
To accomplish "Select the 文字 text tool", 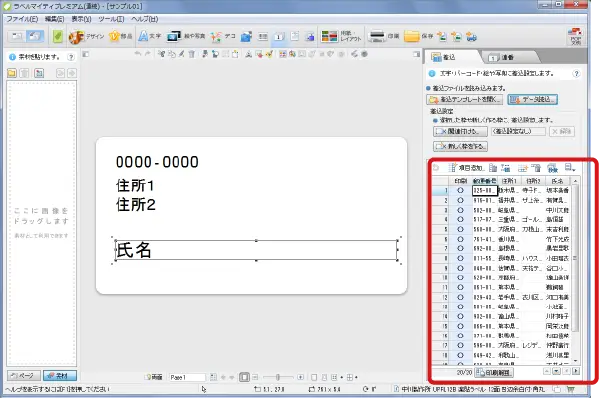I will (149, 37).
